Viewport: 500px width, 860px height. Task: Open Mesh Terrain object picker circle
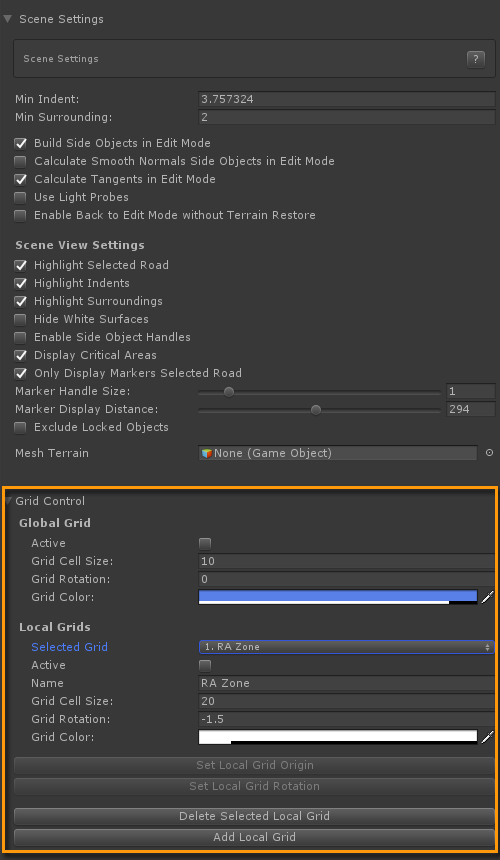(490, 453)
